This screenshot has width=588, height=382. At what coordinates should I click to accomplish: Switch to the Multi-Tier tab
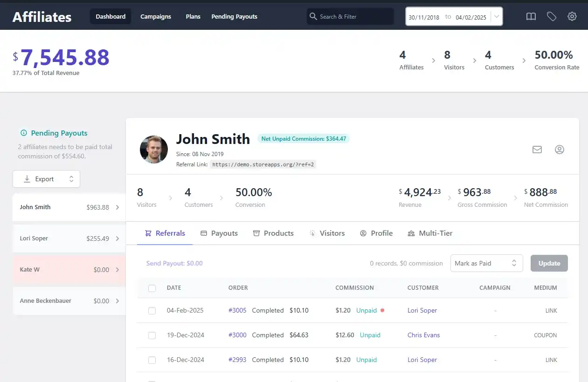430,233
